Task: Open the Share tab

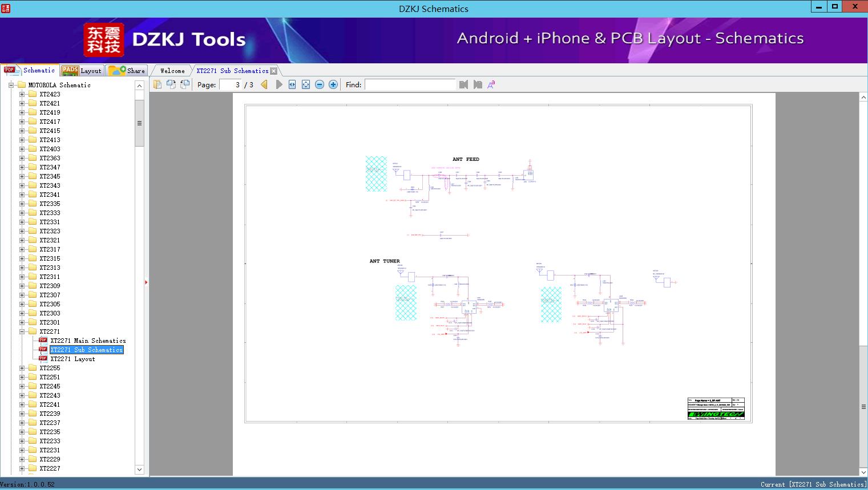Action: 128,71
